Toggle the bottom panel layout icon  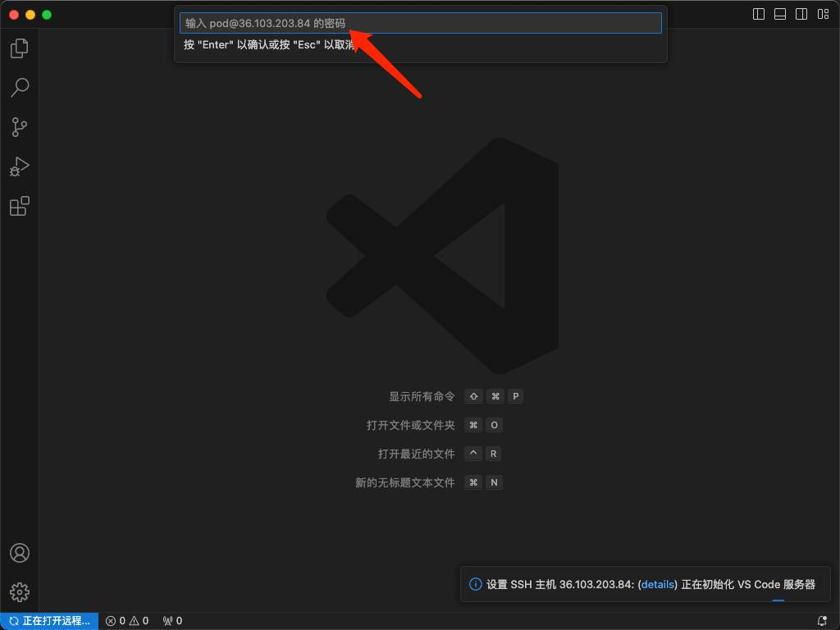pos(780,14)
